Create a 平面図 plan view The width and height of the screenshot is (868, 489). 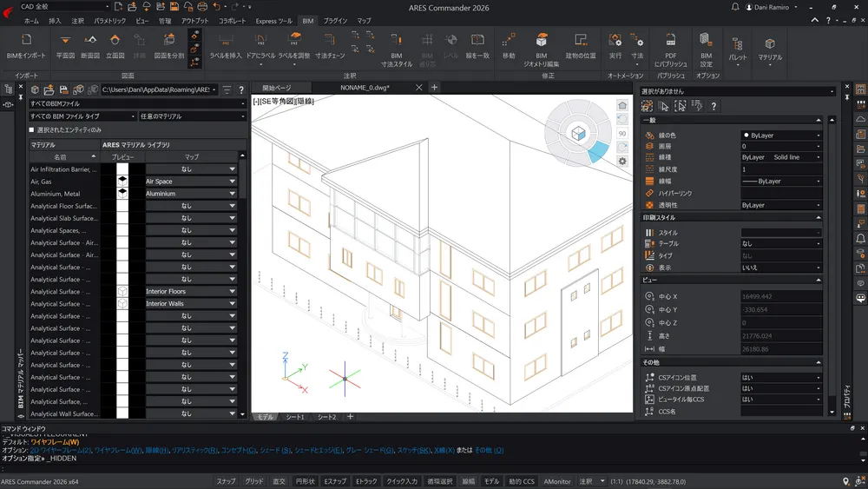[x=65, y=45]
